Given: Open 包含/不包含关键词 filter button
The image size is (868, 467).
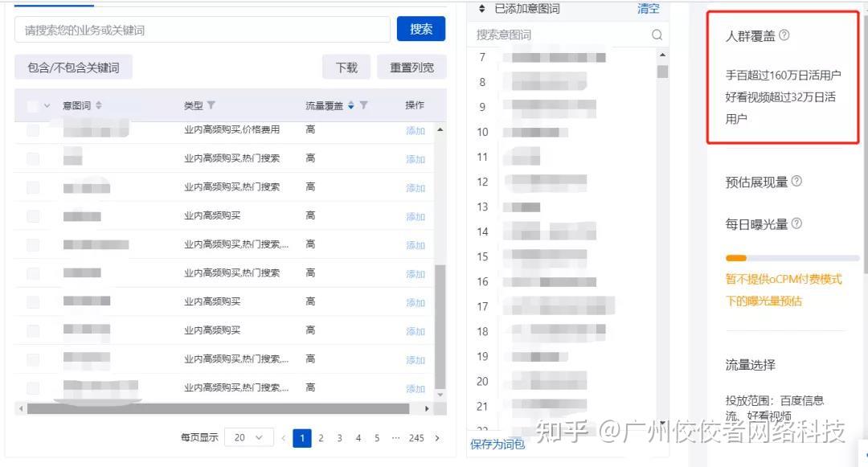Looking at the screenshot, I should (74, 68).
